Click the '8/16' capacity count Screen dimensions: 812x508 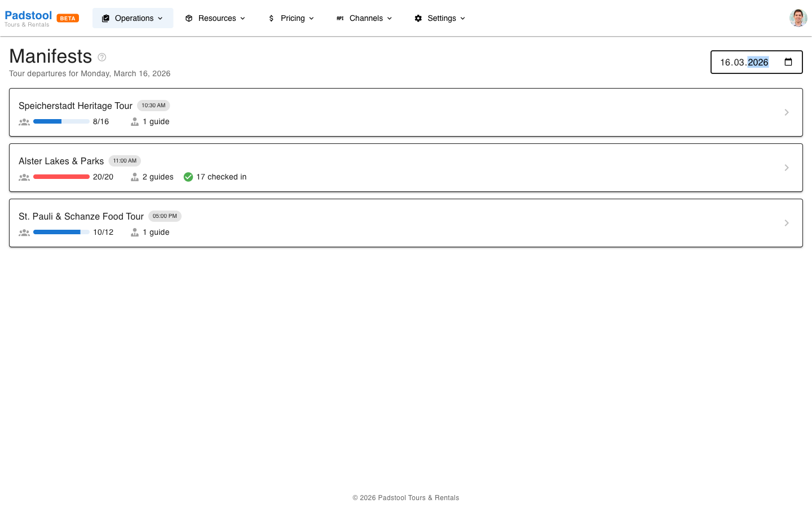point(101,121)
